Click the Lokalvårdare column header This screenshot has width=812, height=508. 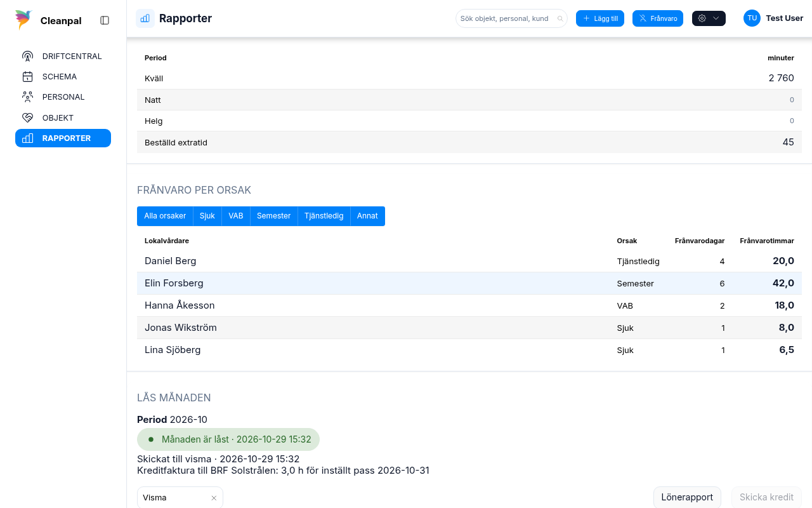(167, 241)
